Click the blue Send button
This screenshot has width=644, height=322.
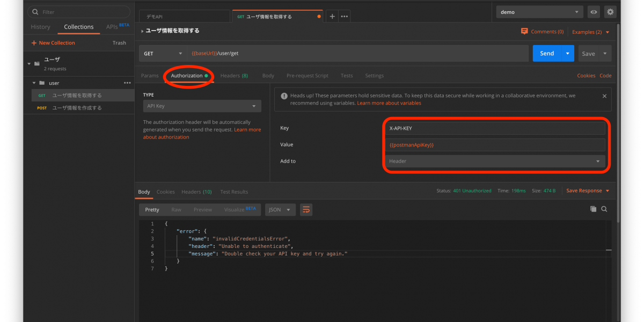[546, 54]
